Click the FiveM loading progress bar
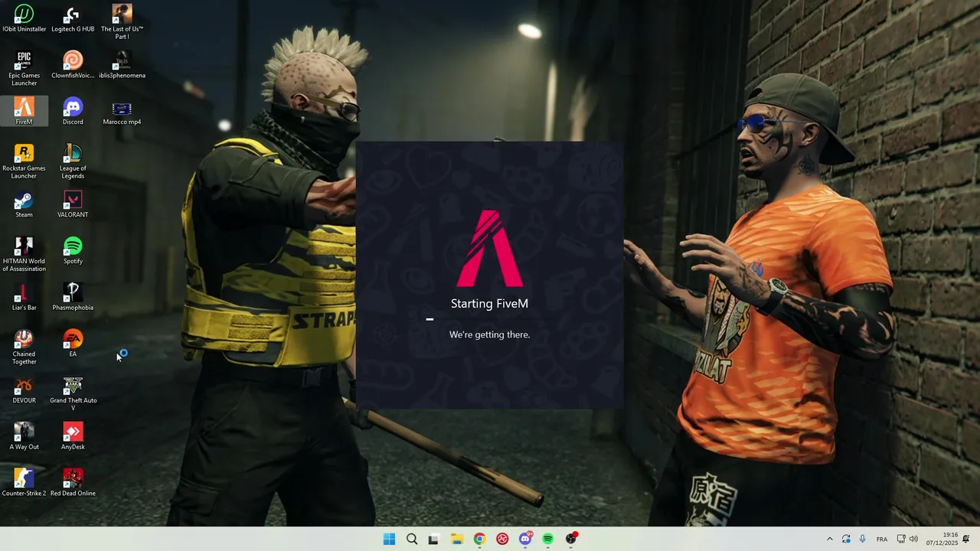This screenshot has width=980, height=551. coord(489,319)
